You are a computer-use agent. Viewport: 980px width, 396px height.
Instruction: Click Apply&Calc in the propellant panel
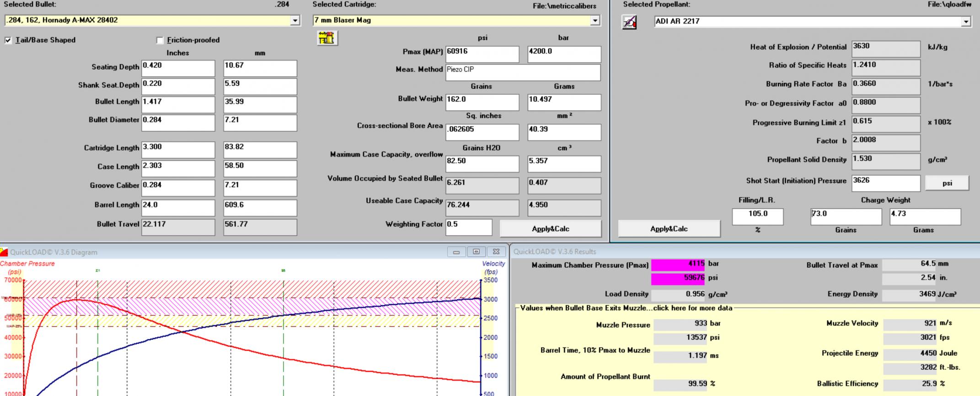[x=669, y=228]
